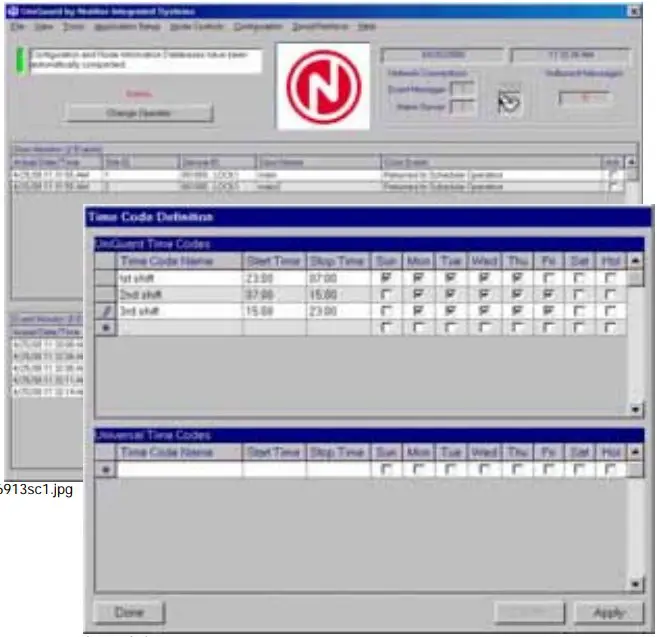Image resolution: width=657 pixels, height=637 pixels.
Task: Open the Help menu
Action: [x=366, y=27]
